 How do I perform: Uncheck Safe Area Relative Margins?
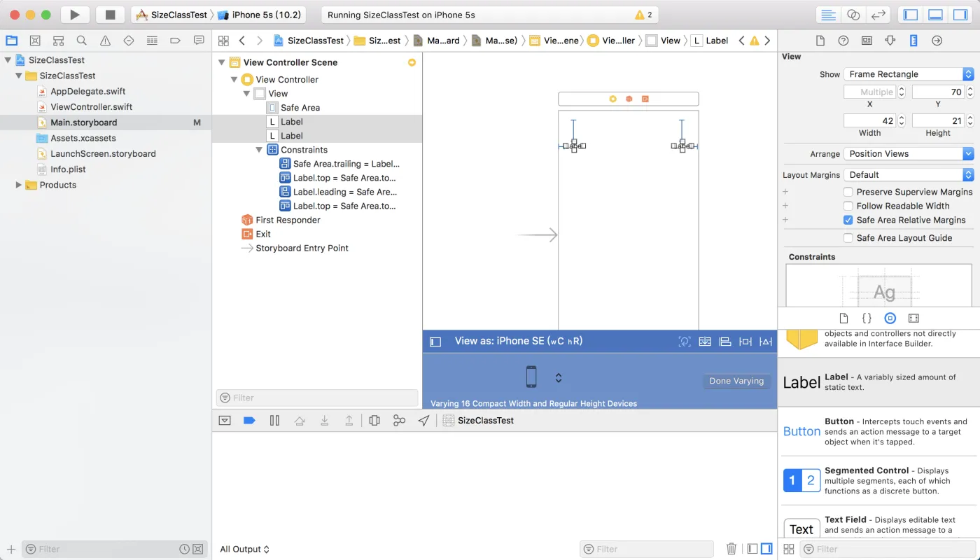click(x=848, y=220)
